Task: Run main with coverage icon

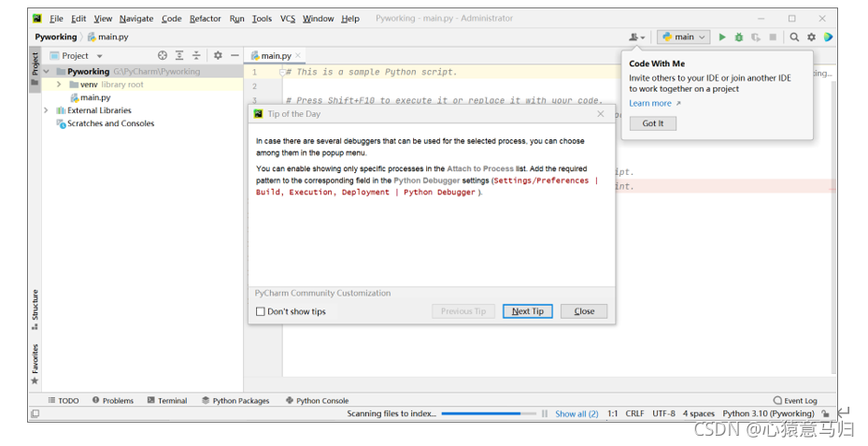Action: [756, 37]
